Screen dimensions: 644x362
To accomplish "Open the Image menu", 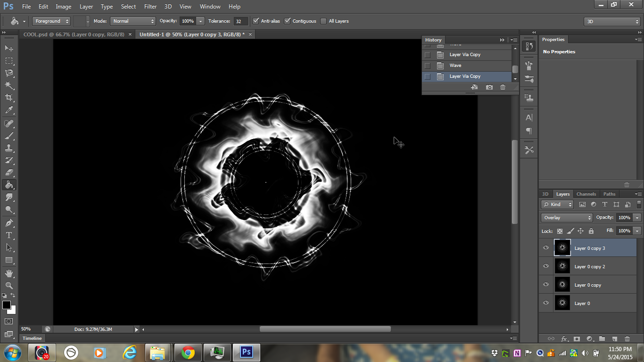I will (x=64, y=7).
